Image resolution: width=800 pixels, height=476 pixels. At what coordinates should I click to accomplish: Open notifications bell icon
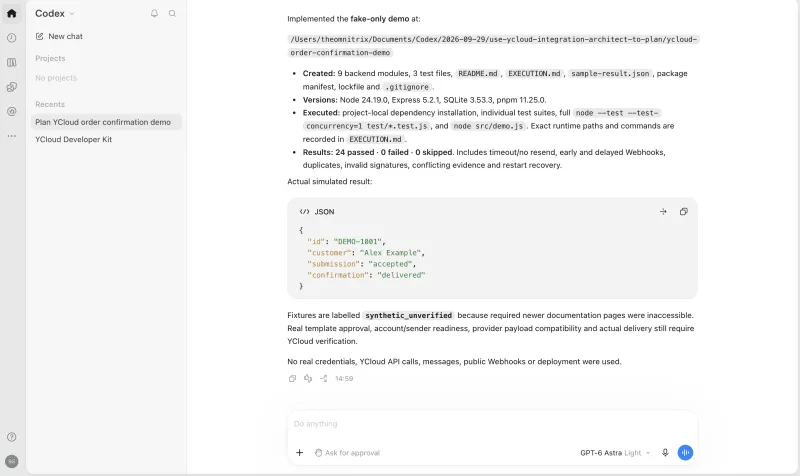point(154,13)
